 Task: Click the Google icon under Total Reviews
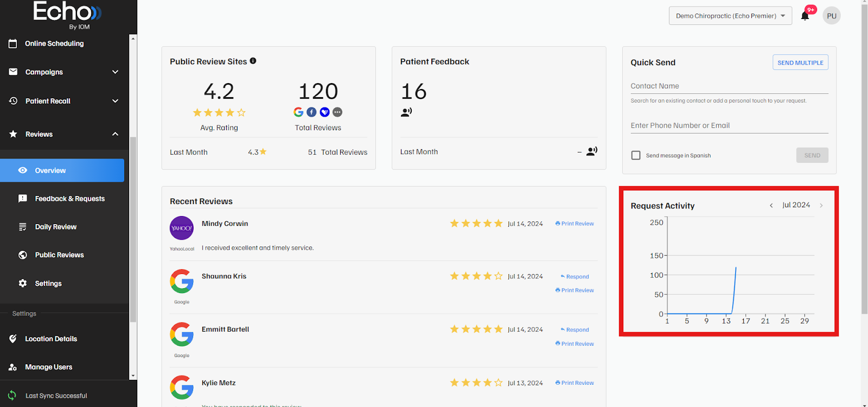coord(298,112)
